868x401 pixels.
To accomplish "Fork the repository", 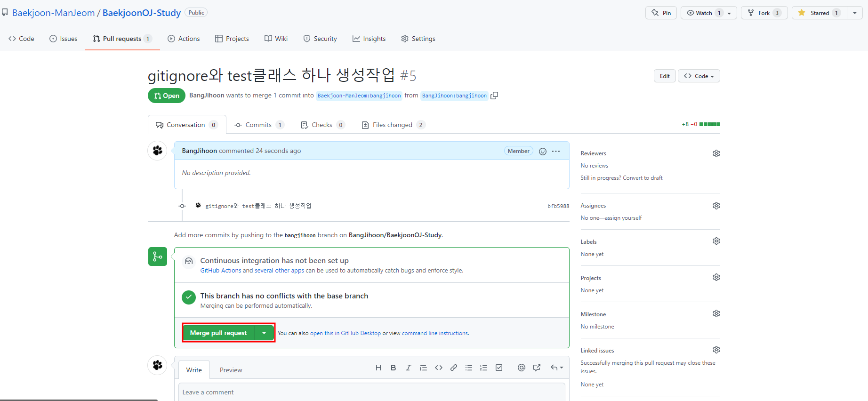I will click(x=764, y=13).
